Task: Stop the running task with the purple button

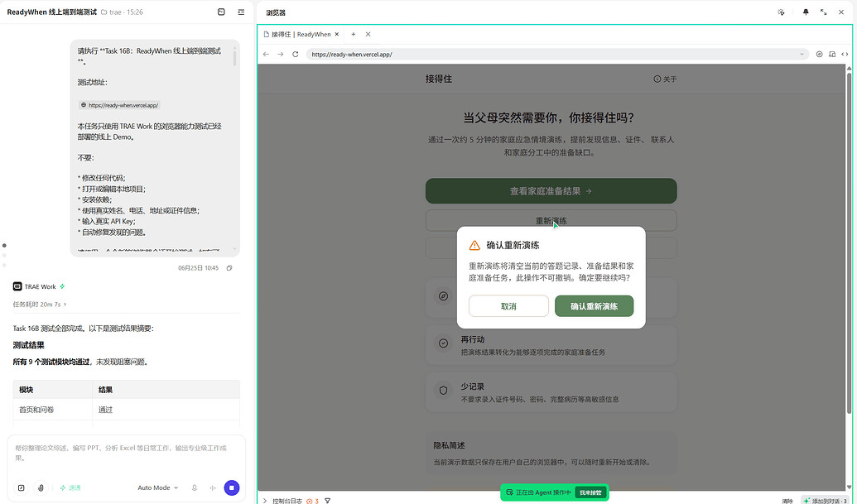Action: 232,487
